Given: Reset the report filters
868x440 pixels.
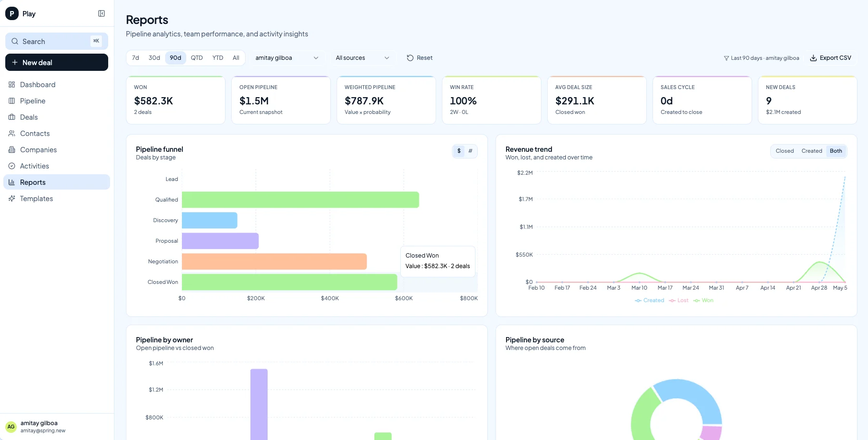Looking at the screenshot, I should coord(419,58).
